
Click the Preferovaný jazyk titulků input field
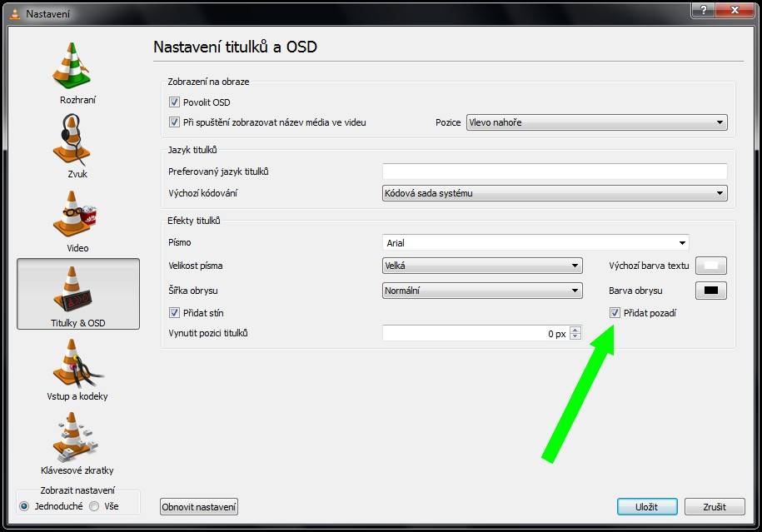tap(555, 172)
